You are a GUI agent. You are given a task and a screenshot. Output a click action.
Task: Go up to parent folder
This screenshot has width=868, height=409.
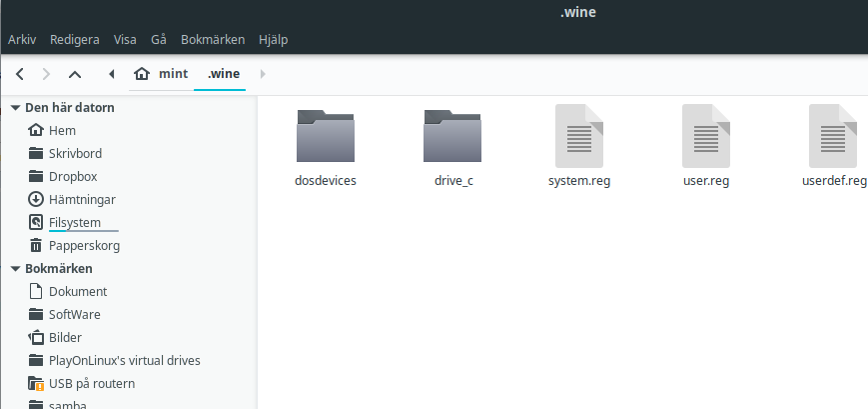pos(75,74)
